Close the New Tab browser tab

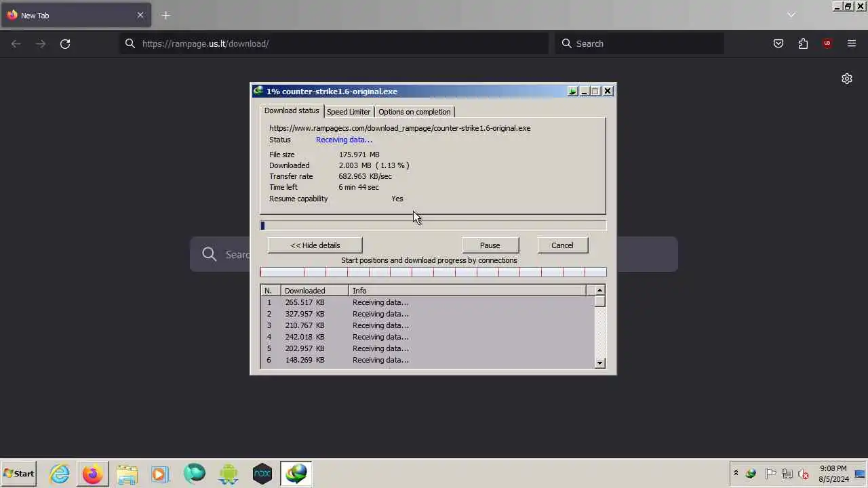pyautogui.click(x=140, y=15)
